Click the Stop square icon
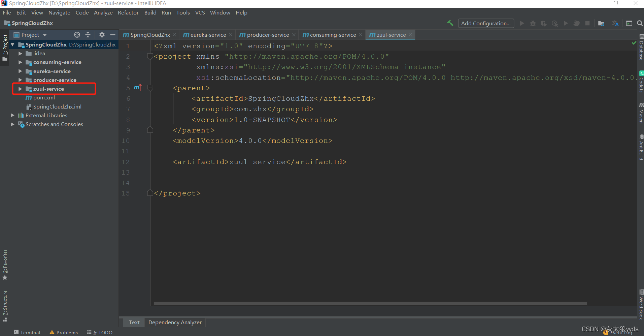The height and width of the screenshot is (336, 644). tap(587, 23)
